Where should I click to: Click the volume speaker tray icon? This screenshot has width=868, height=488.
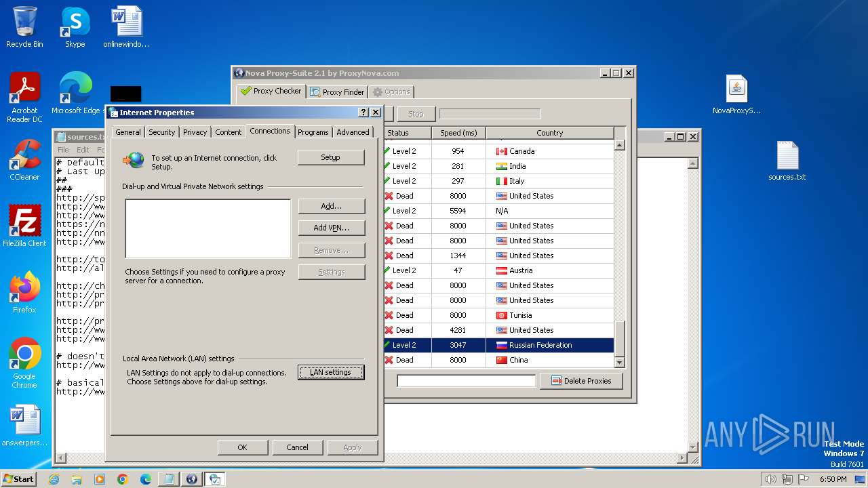770,479
